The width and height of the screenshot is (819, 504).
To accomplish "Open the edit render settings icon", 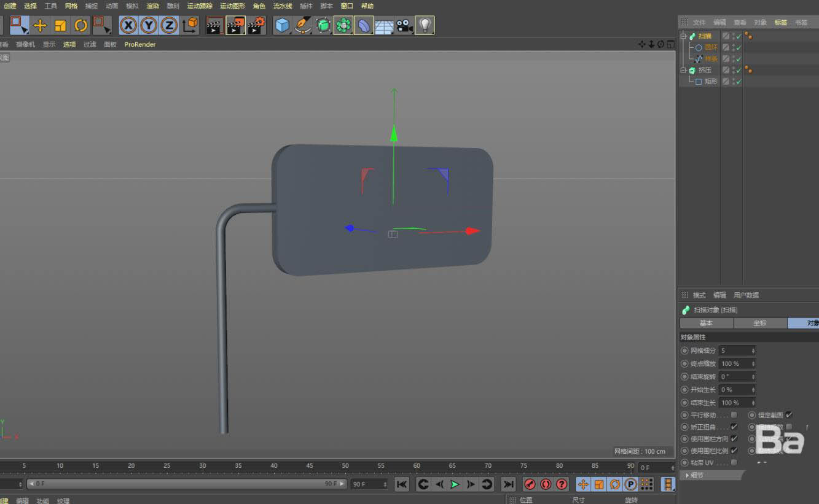I will 256,25.
